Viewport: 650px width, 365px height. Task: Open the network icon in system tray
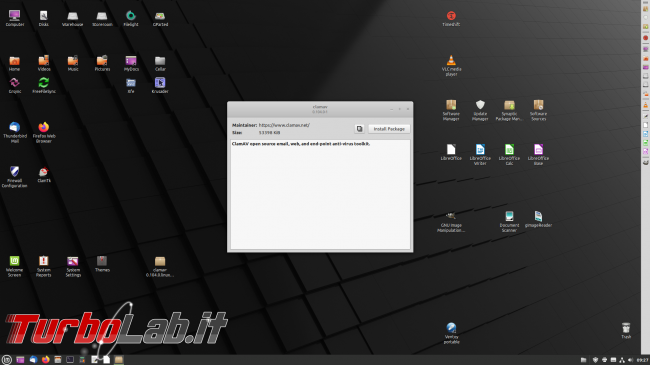(622, 360)
